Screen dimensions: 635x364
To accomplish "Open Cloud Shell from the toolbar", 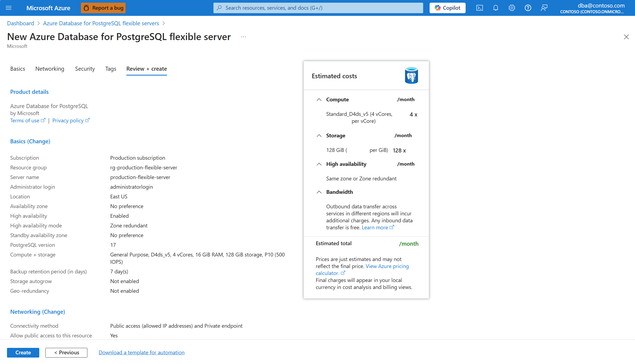I will click(479, 8).
